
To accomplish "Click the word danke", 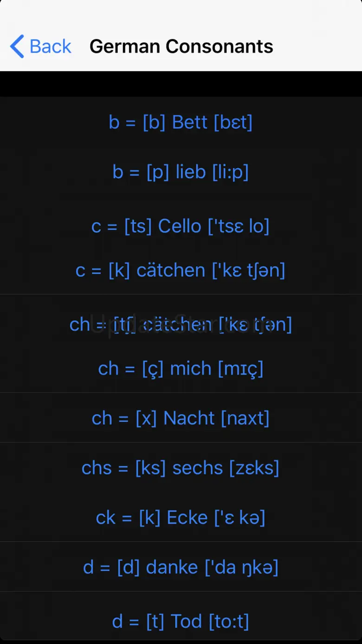I will pos(172,567).
